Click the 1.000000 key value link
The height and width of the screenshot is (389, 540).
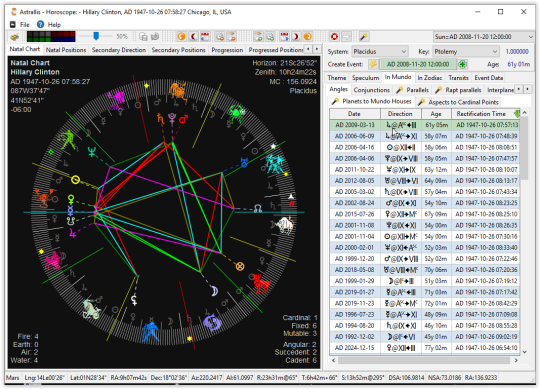517,52
